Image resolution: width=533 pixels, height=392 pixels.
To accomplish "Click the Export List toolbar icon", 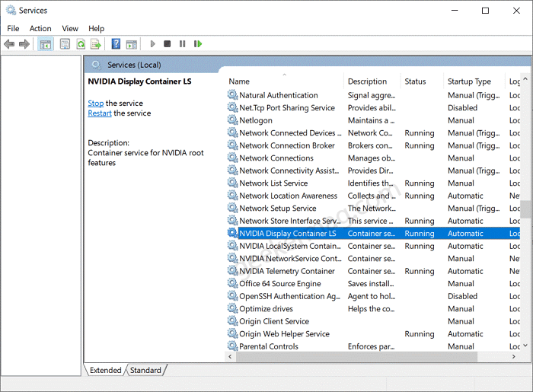I will click(96, 44).
